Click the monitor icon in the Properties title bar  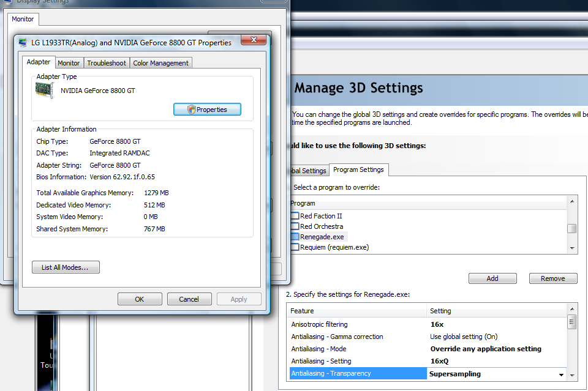[23, 43]
